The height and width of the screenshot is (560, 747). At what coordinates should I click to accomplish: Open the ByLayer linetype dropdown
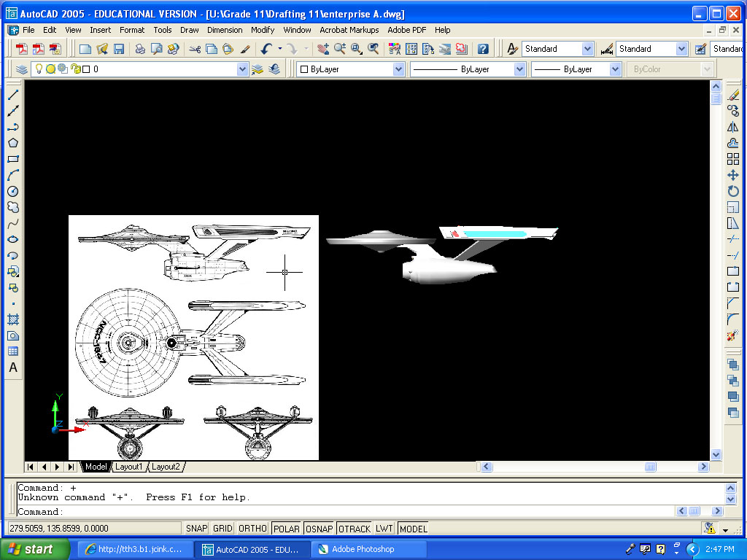(519, 69)
